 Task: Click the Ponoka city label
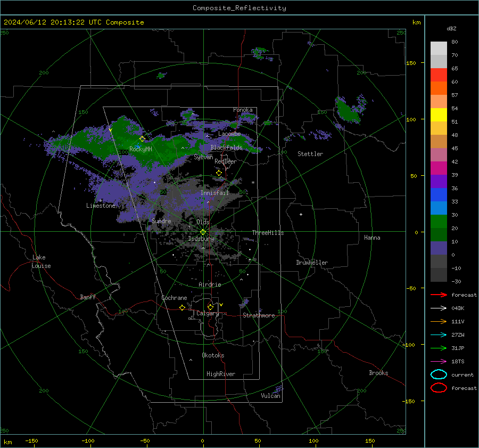point(243,110)
